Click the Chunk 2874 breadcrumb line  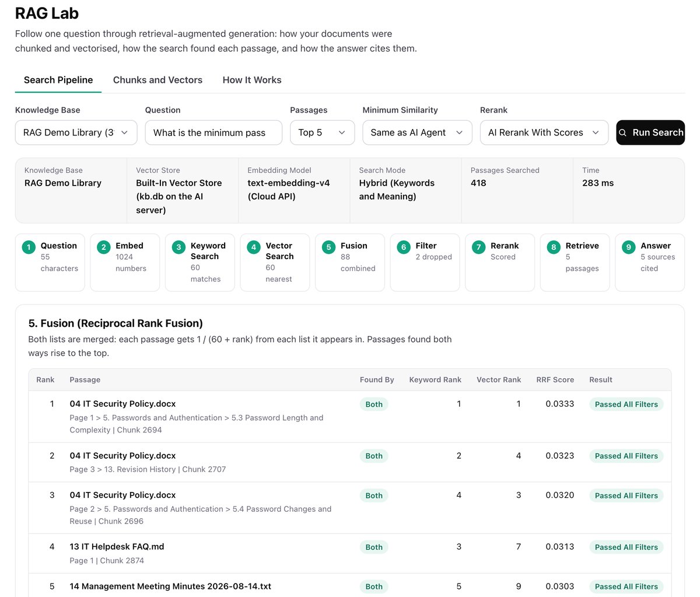(x=107, y=560)
